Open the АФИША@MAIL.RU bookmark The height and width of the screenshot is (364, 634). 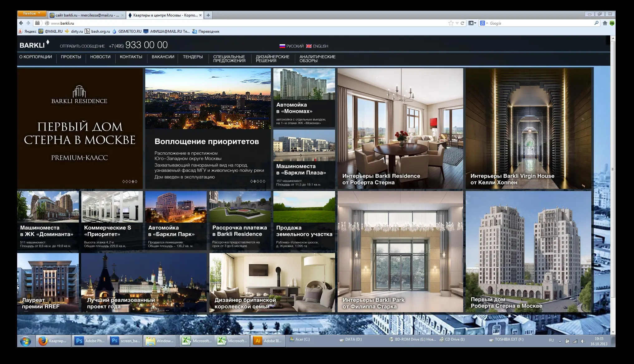(x=167, y=31)
